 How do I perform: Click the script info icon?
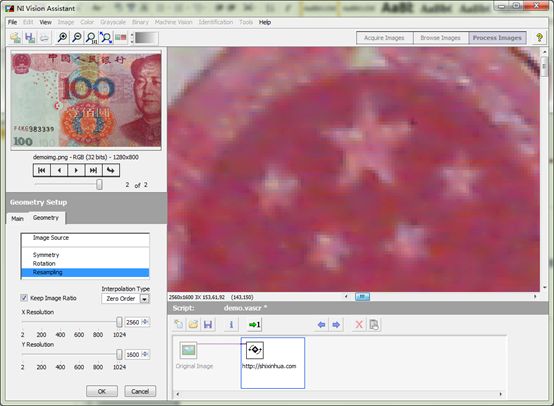tap(231, 324)
